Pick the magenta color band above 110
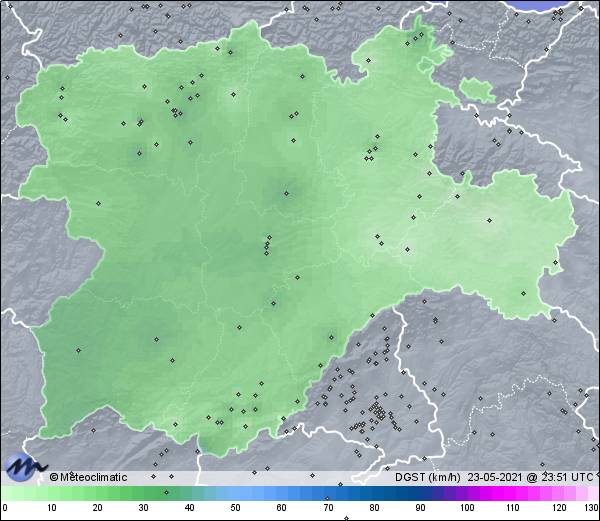Viewport: 600px width, 521px height. coord(509,494)
